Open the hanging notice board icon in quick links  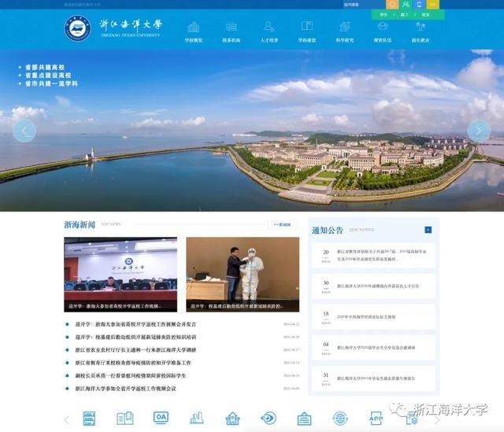(x=304, y=419)
